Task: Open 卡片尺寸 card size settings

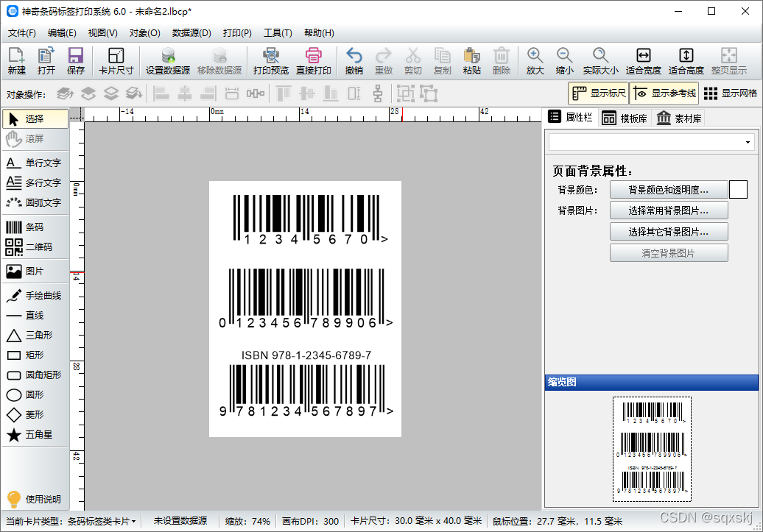Action: tap(116, 61)
